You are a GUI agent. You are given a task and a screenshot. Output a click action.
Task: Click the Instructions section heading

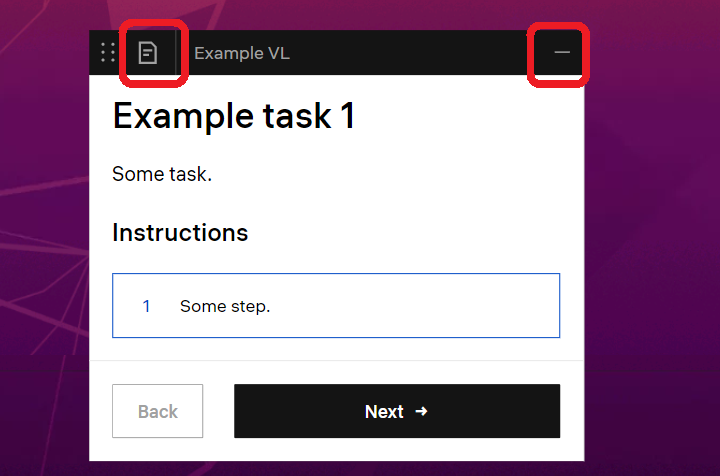(180, 233)
